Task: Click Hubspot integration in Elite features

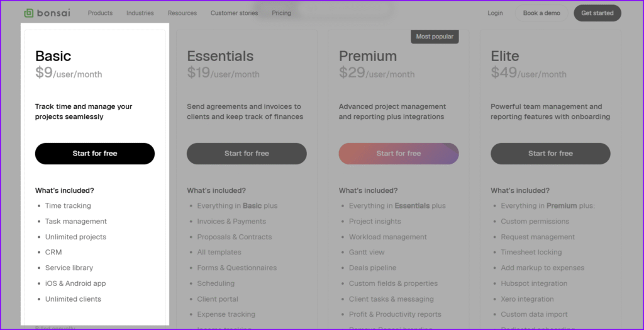Action: coord(534,283)
